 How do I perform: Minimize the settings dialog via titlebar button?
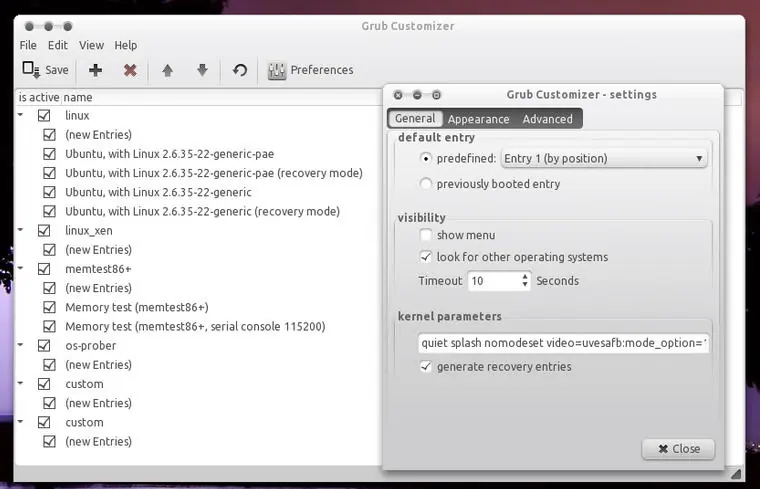tap(417, 95)
